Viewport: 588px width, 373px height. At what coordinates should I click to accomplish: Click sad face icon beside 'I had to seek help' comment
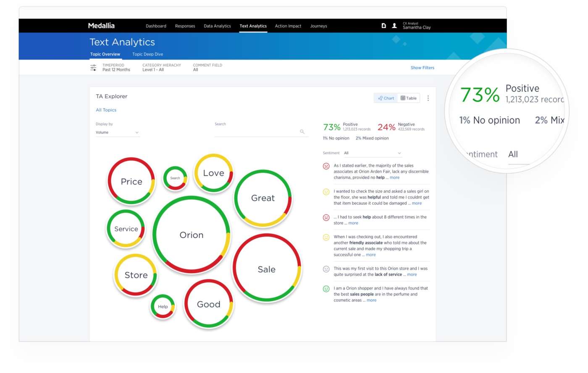(x=326, y=217)
